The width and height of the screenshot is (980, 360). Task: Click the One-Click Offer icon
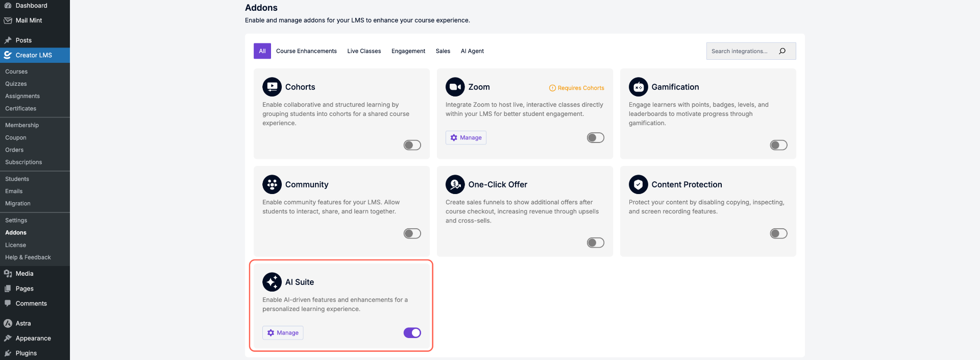click(455, 184)
